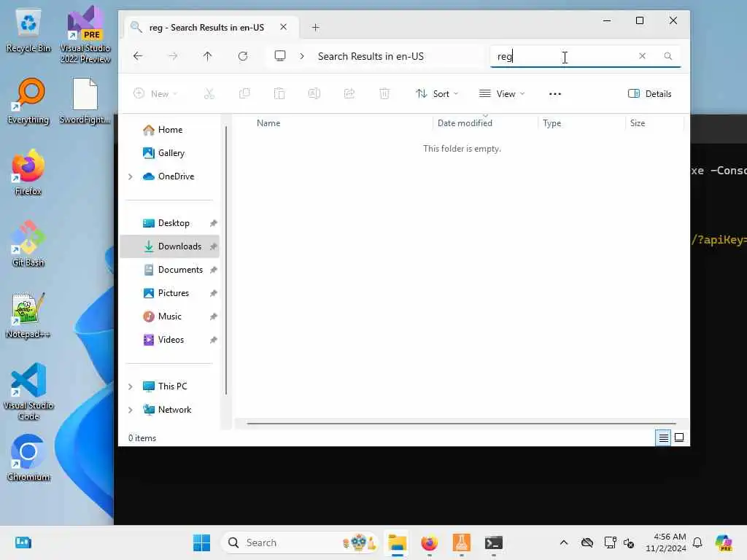This screenshot has width=747, height=560.
Task: Select the Everything desktop shortcut
Action: 28,101
